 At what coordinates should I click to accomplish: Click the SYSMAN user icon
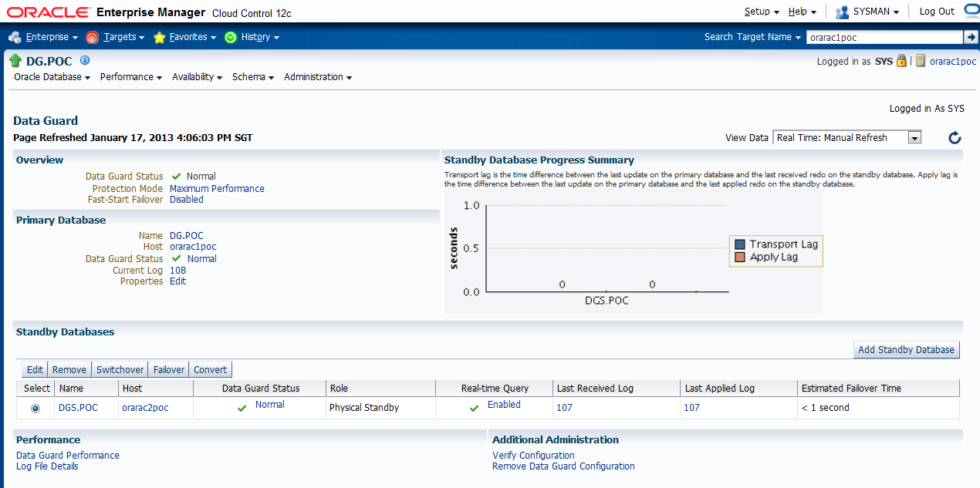pos(842,12)
